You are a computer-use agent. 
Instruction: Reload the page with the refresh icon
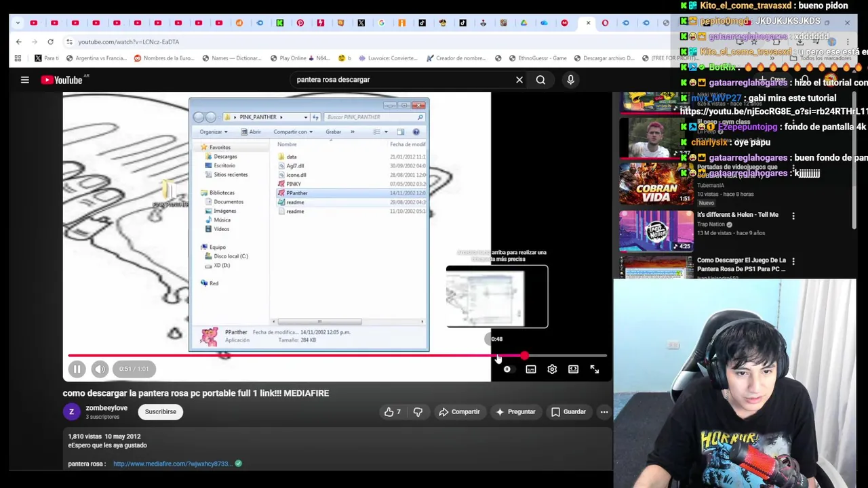[x=50, y=42]
